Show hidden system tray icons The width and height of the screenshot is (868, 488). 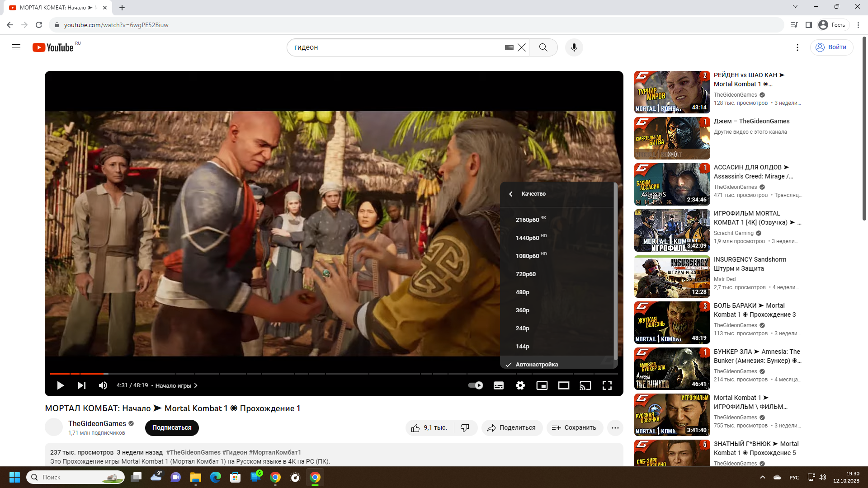(x=763, y=477)
